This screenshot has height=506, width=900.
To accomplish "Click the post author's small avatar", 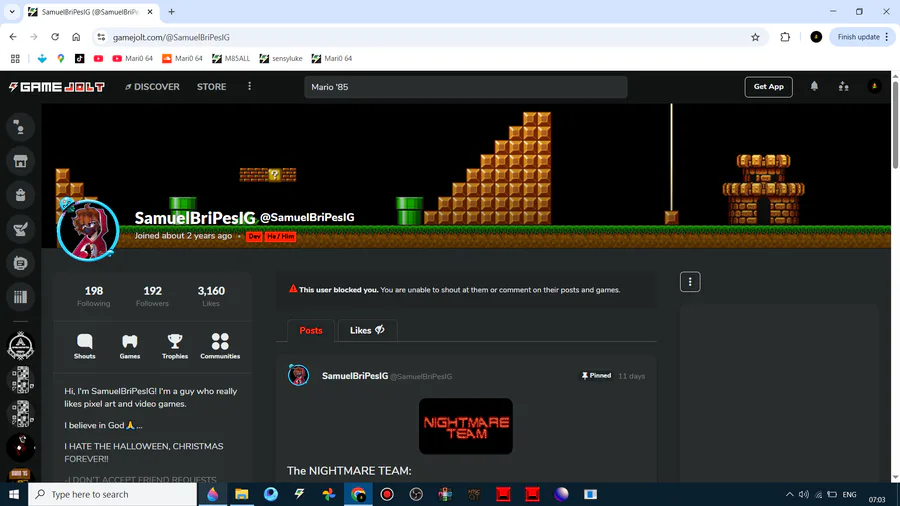I will 298,375.
